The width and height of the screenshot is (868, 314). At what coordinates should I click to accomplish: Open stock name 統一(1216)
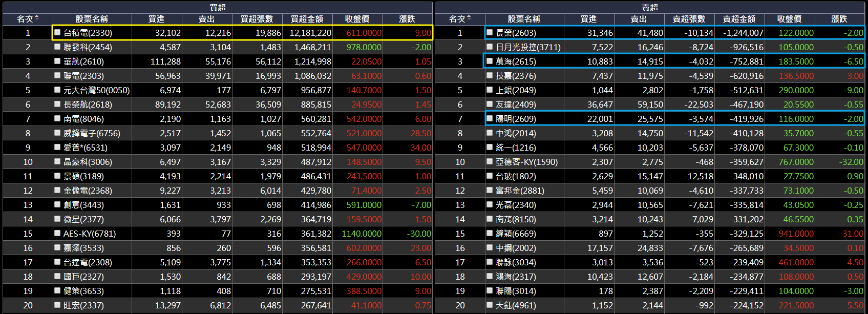point(516,148)
